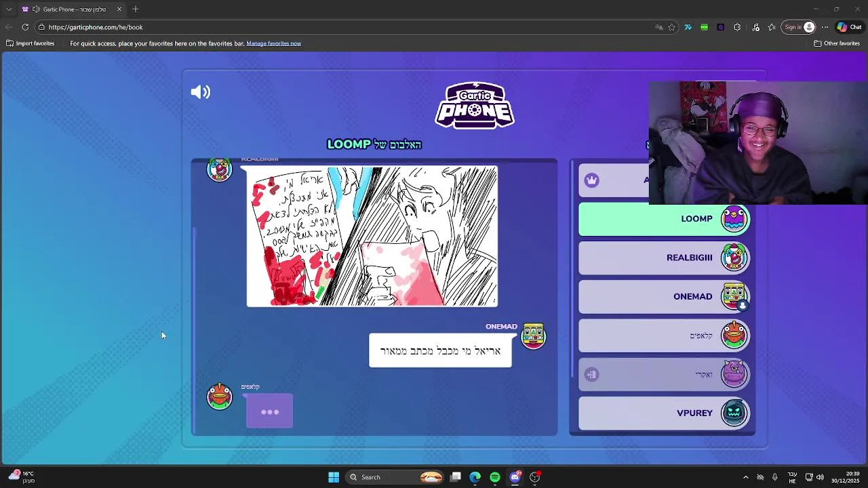Click the typing dots bubble
Viewport: 868px width, 488px height.
(x=270, y=411)
